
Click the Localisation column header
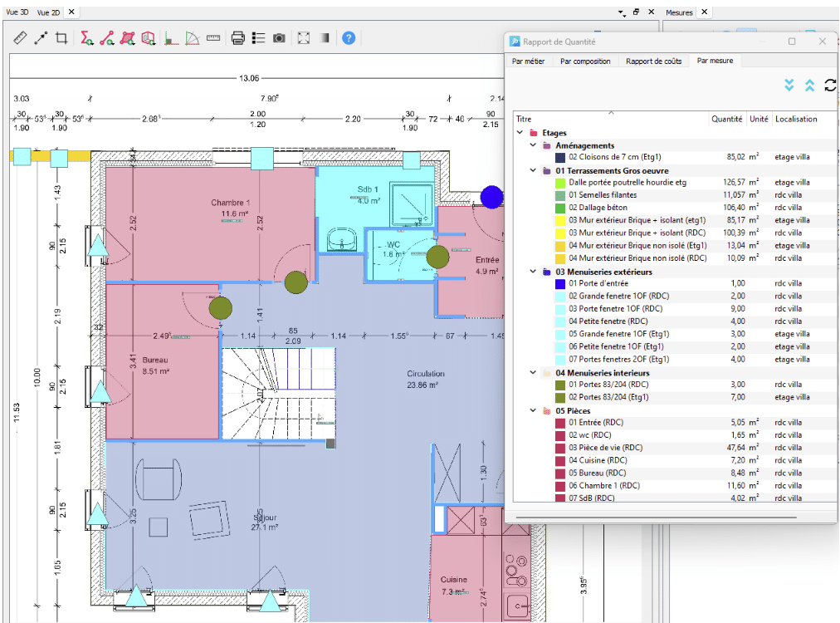tap(795, 119)
